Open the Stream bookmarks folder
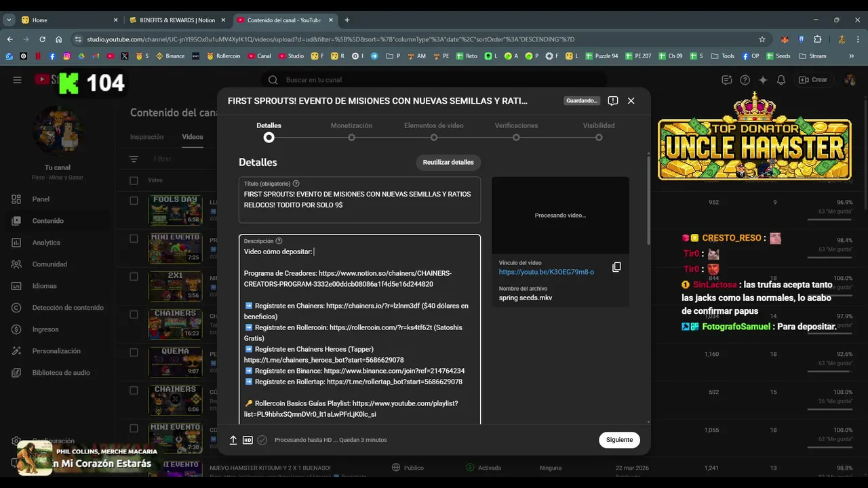Screen dimensions: 868x488 point(812,56)
